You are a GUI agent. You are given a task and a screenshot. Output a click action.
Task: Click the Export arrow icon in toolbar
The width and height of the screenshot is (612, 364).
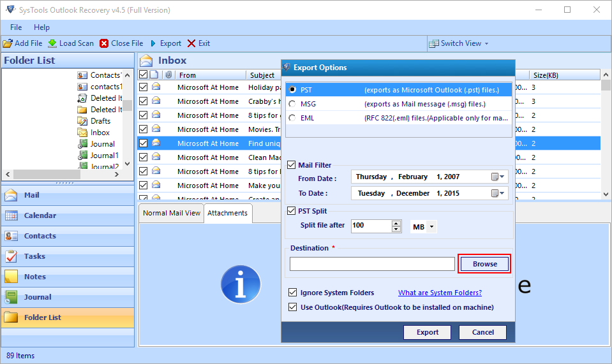point(153,43)
